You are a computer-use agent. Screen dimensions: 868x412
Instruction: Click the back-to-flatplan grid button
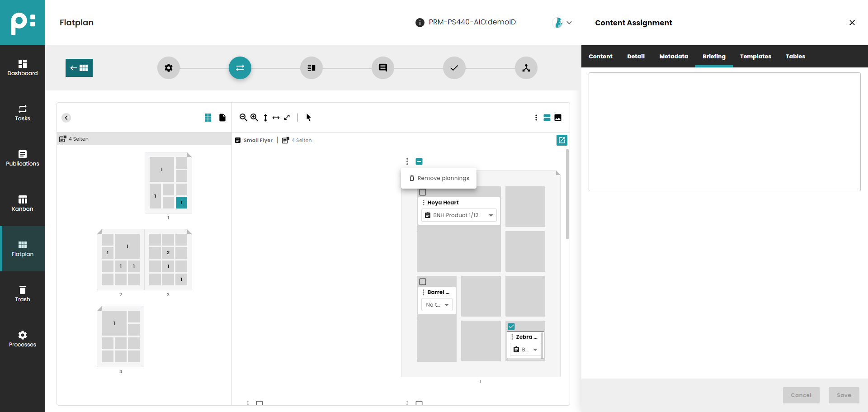[x=79, y=68]
